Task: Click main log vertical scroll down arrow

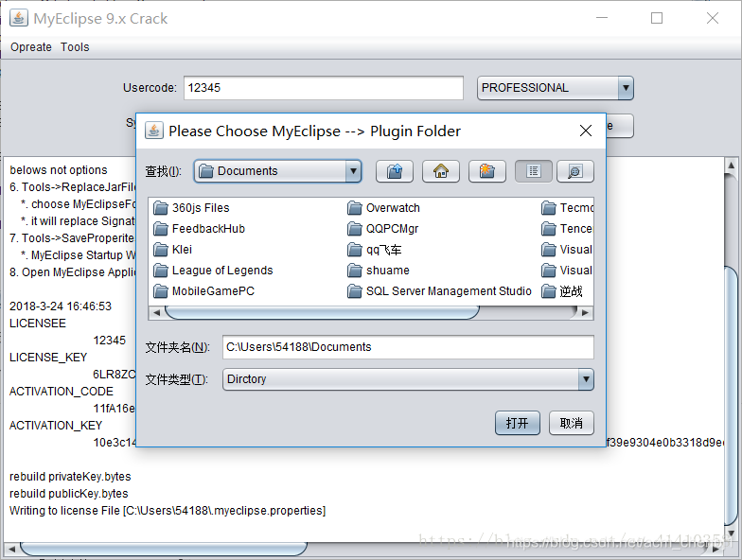Action: [x=731, y=533]
